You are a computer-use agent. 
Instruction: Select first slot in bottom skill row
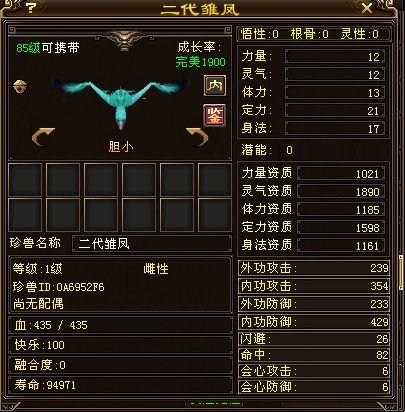(x=25, y=214)
